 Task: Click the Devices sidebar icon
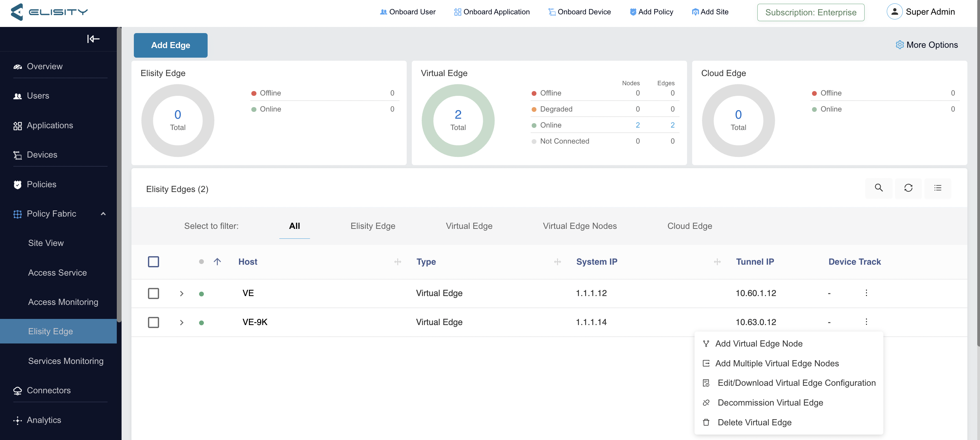pos(17,155)
